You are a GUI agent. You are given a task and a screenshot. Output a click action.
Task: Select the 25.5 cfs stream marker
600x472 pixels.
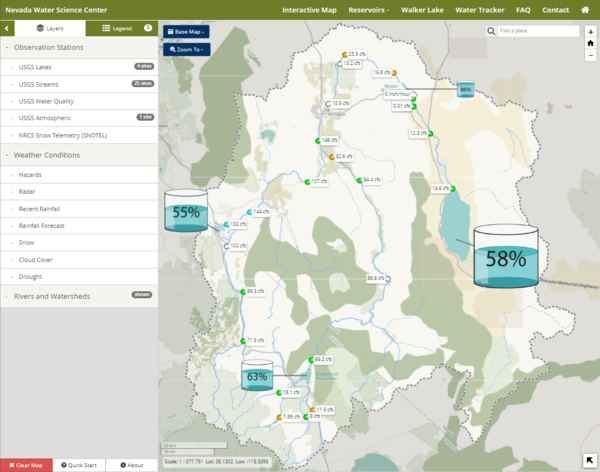click(x=345, y=55)
